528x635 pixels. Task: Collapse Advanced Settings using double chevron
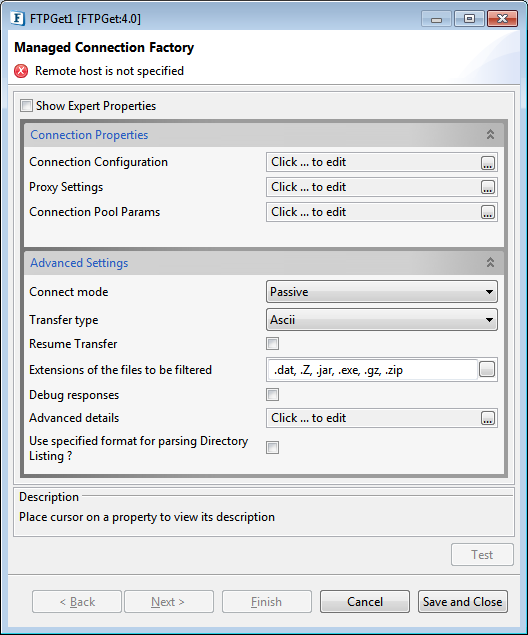[x=490, y=262]
